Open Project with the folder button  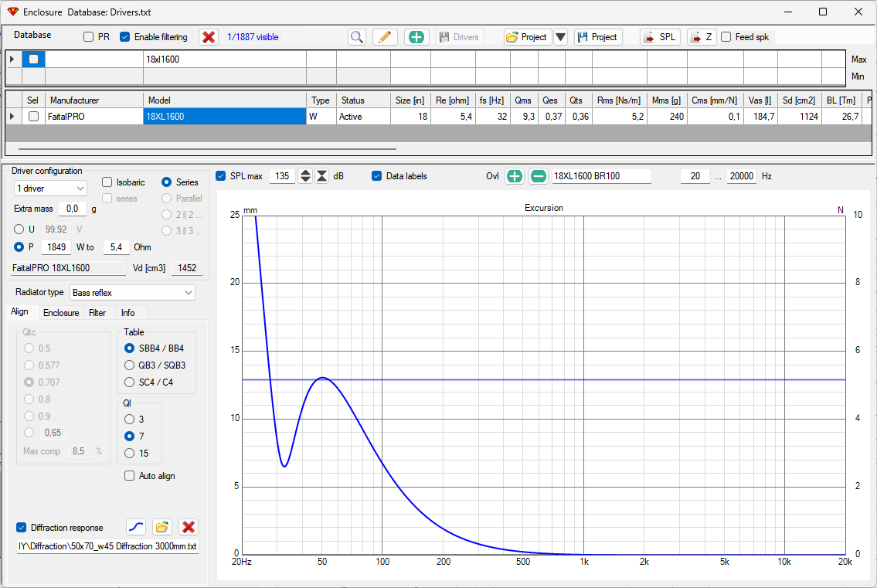(x=528, y=37)
